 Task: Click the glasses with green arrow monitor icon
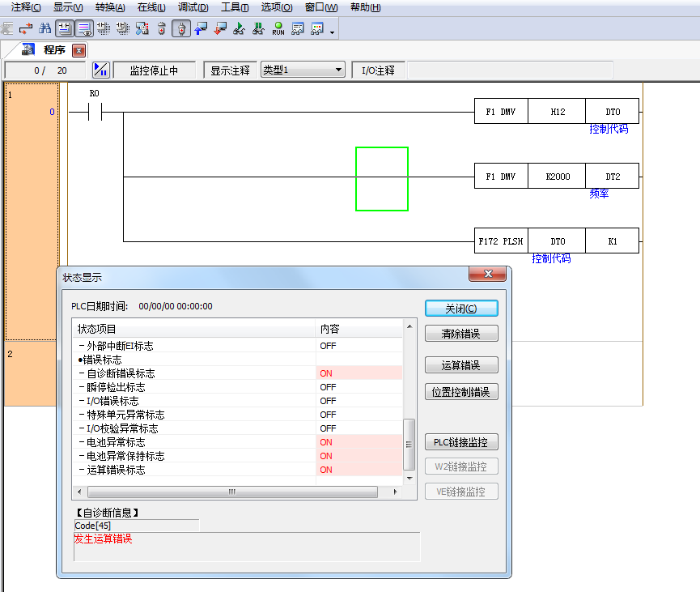(240, 29)
